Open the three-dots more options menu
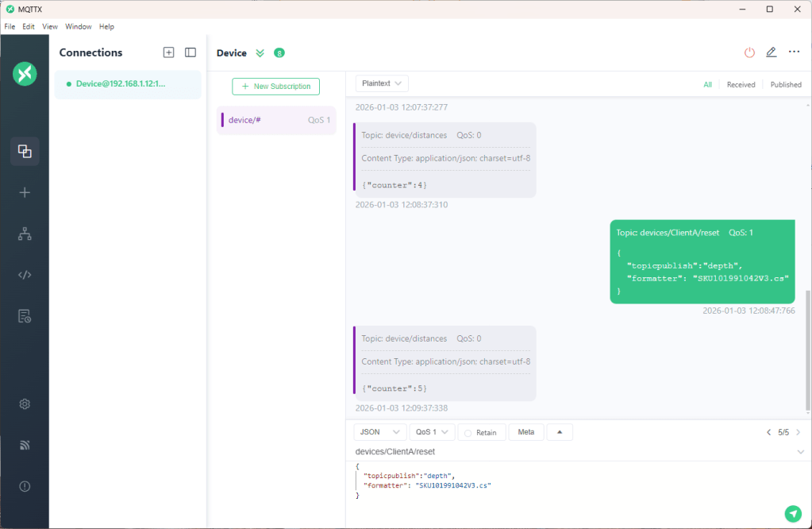 pyautogui.click(x=794, y=52)
